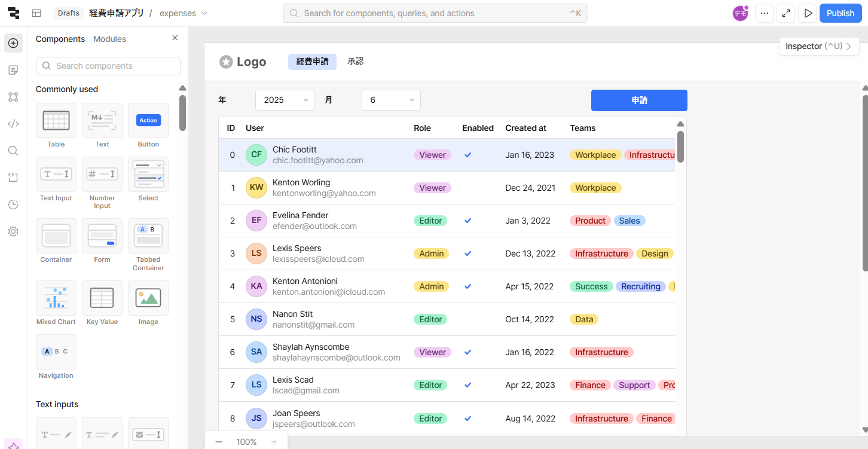Select the 承認 navigation tab
868x449 pixels.
(355, 62)
